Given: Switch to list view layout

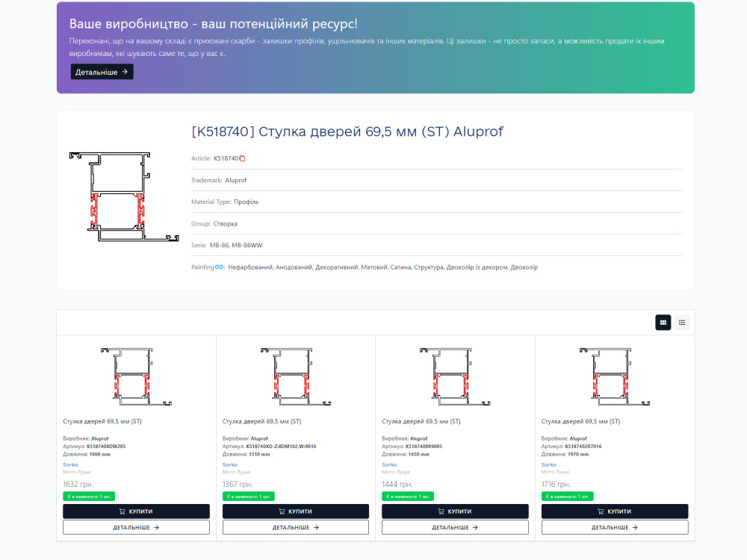Looking at the screenshot, I should (x=682, y=322).
